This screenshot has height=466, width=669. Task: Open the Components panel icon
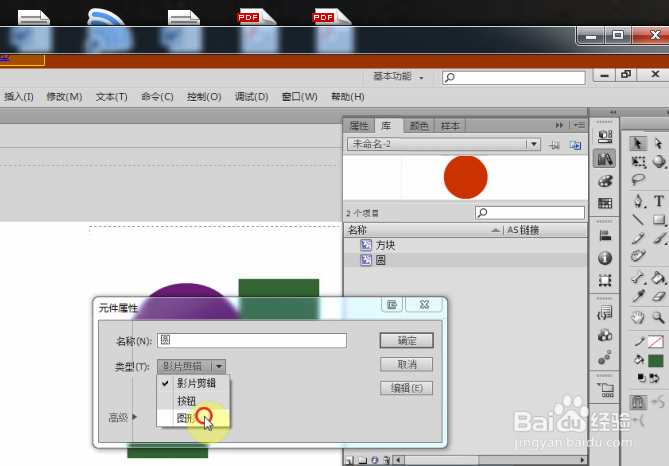[605, 335]
